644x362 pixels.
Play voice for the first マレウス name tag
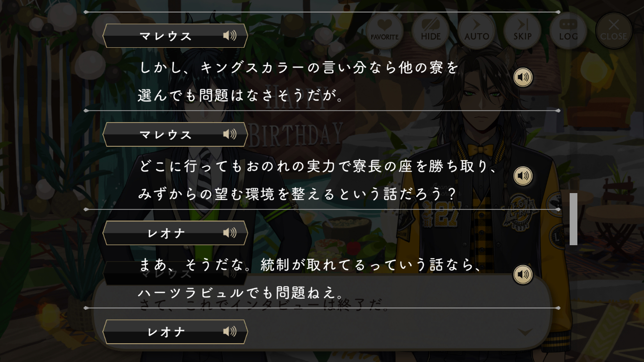pyautogui.click(x=230, y=36)
